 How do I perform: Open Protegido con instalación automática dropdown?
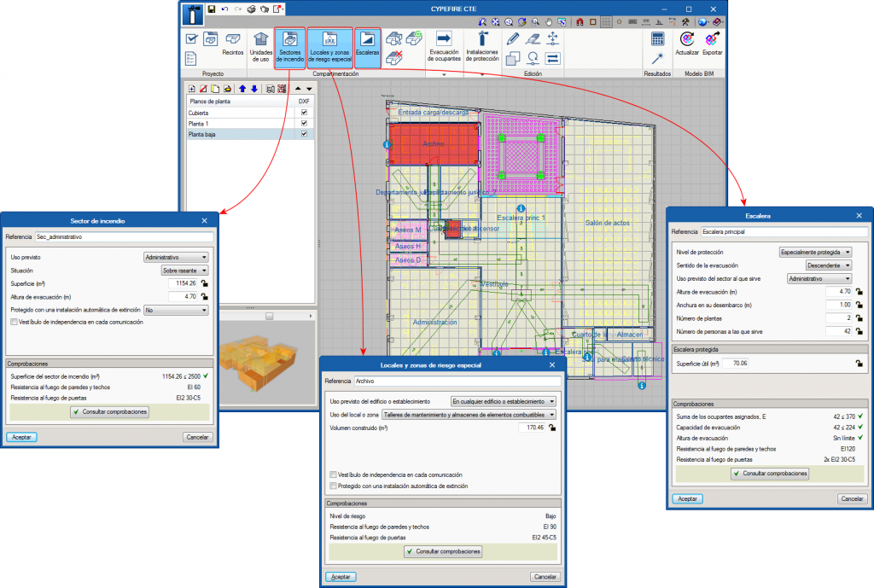coord(176,310)
